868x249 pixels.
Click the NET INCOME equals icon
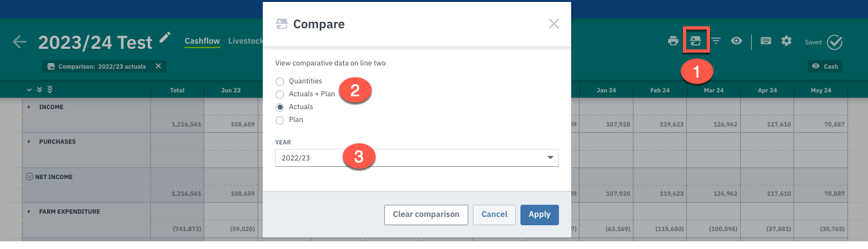[x=29, y=176]
